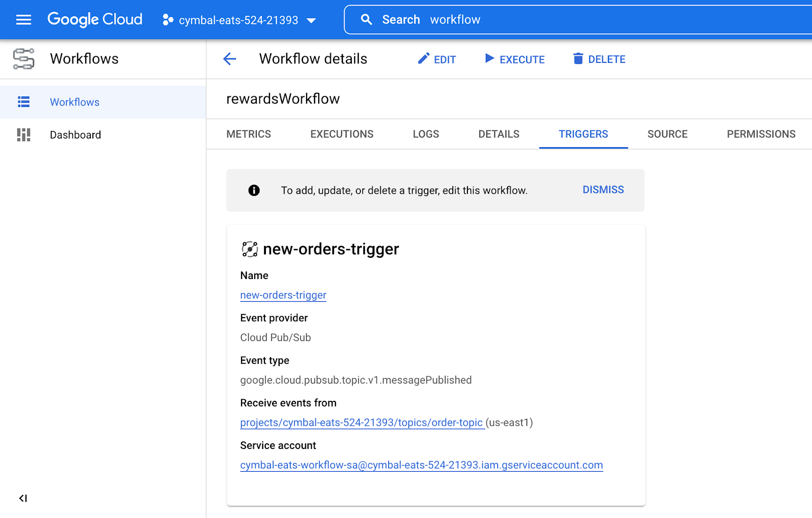Dismiss the trigger info banner

click(x=603, y=190)
